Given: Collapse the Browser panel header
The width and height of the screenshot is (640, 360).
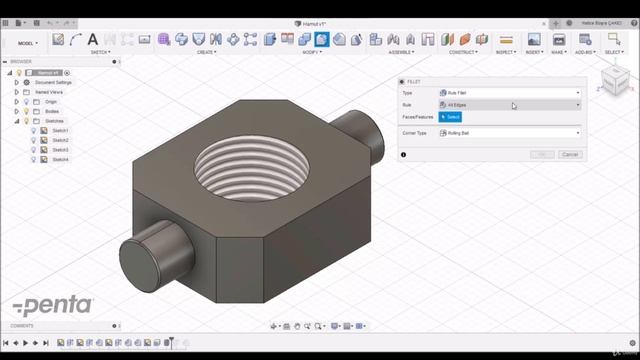Looking at the screenshot, I should pyautogui.click(x=5, y=62).
